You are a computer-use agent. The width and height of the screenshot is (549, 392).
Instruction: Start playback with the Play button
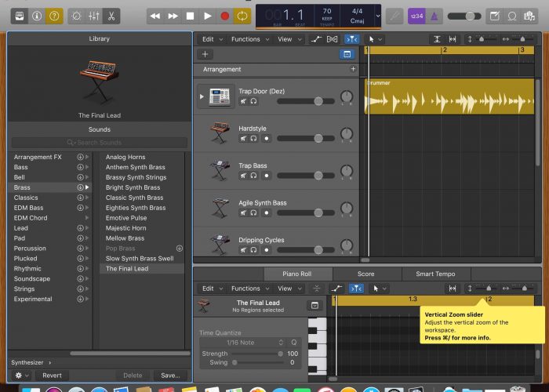(x=208, y=16)
